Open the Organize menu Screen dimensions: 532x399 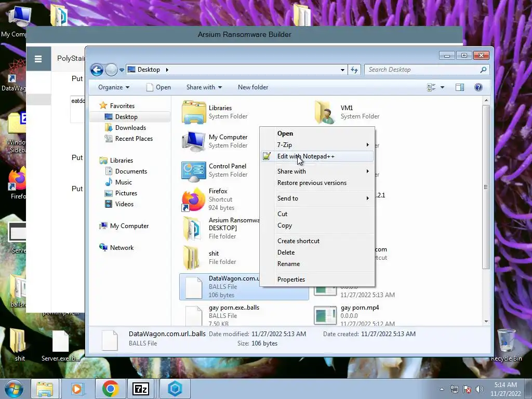[114, 87]
